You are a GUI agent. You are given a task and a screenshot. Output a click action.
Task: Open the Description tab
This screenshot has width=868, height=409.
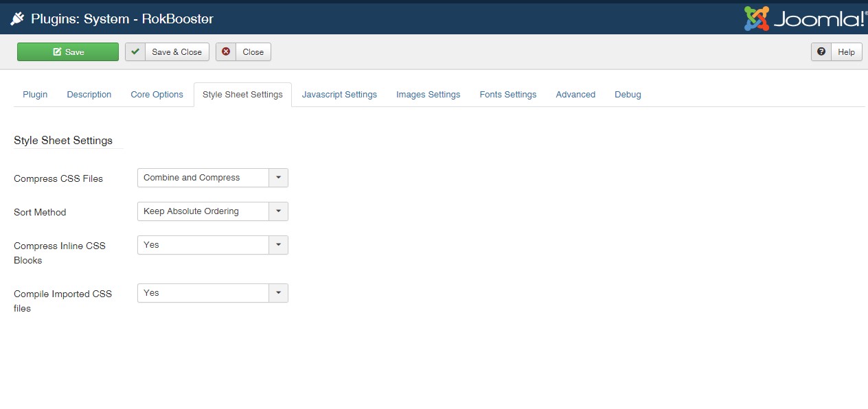coord(89,95)
